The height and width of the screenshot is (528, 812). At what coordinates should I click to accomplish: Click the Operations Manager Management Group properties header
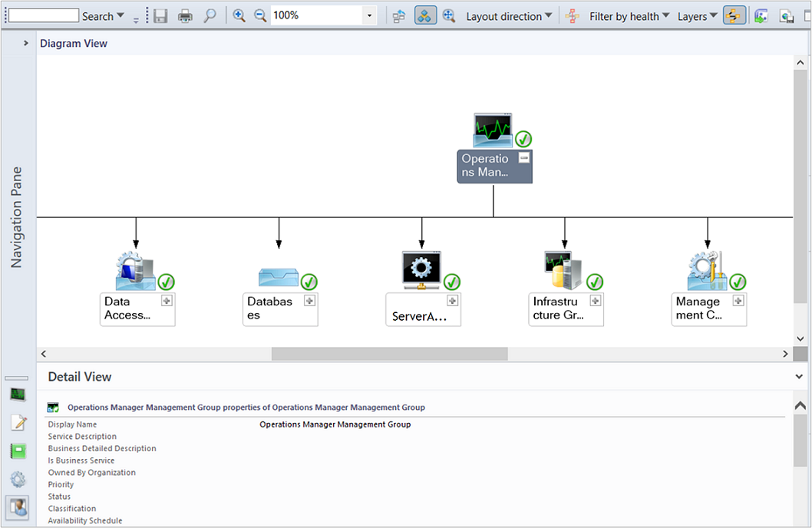click(x=246, y=408)
